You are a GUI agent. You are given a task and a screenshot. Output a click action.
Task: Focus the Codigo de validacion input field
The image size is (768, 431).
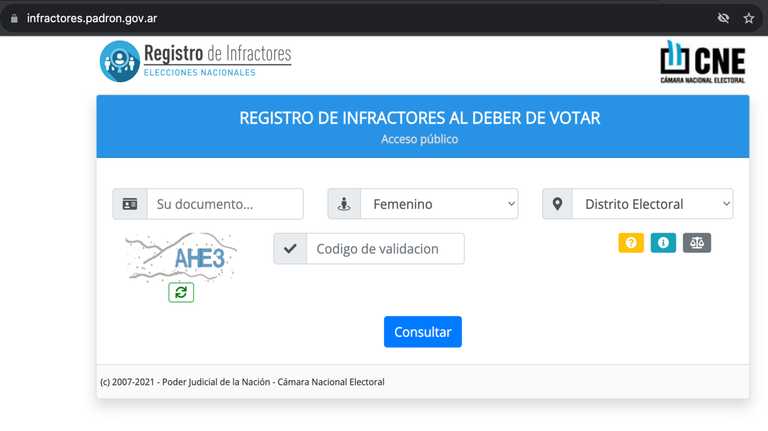[x=385, y=249]
